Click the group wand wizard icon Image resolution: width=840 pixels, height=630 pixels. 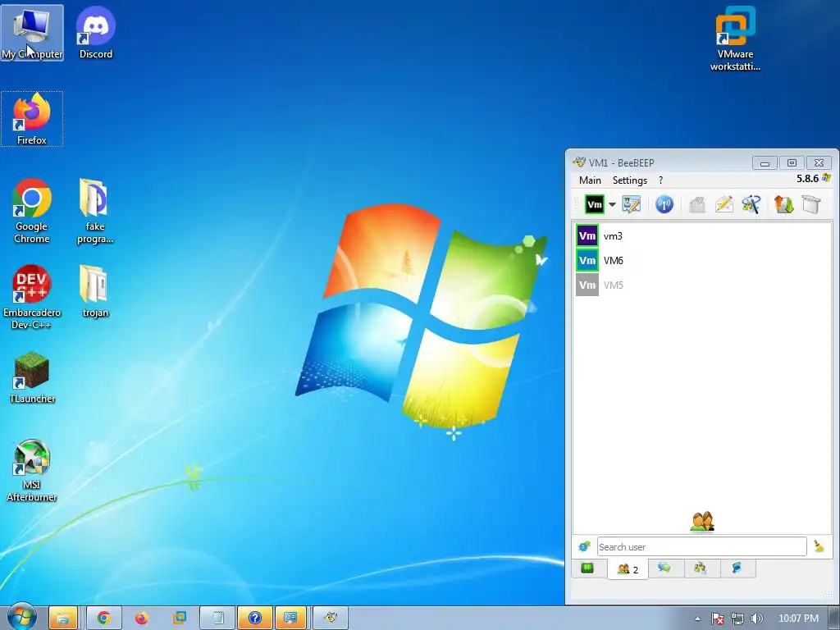click(751, 204)
